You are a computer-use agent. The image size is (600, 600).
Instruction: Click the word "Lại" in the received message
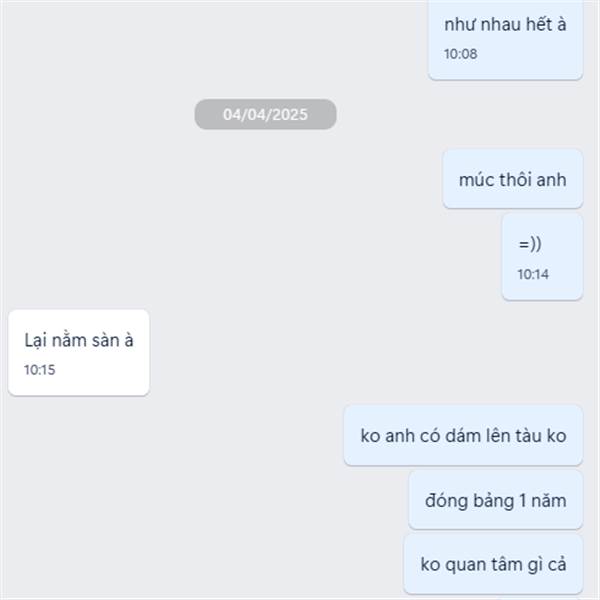(35, 340)
